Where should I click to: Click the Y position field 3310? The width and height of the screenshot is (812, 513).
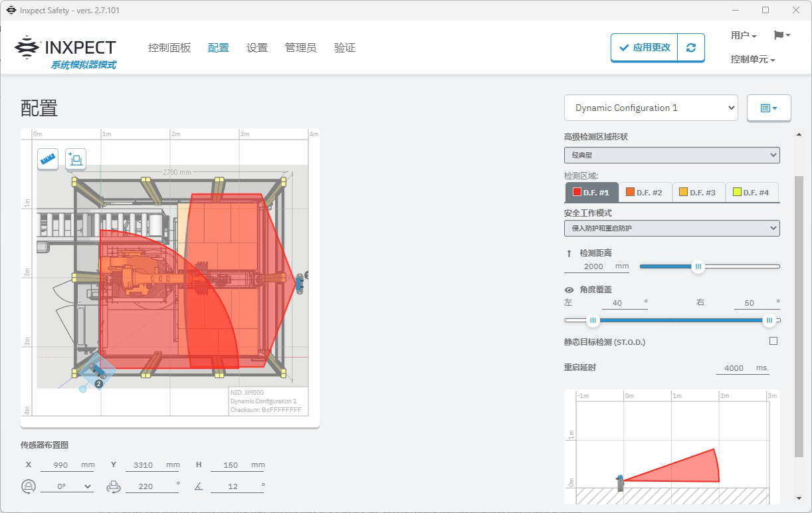tap(152, 465)
